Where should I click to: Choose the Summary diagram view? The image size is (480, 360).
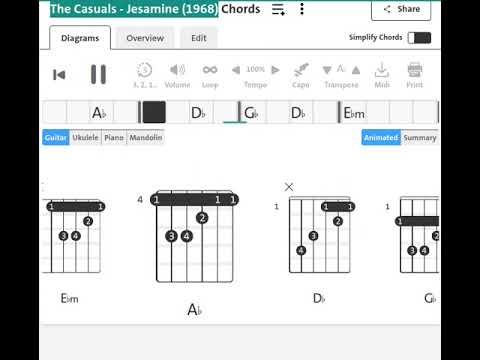coord(420,137)
